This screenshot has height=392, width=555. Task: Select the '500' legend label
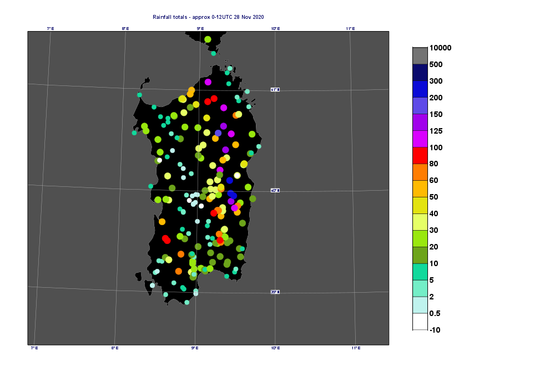pyautogui.click(x=436, y=64)
